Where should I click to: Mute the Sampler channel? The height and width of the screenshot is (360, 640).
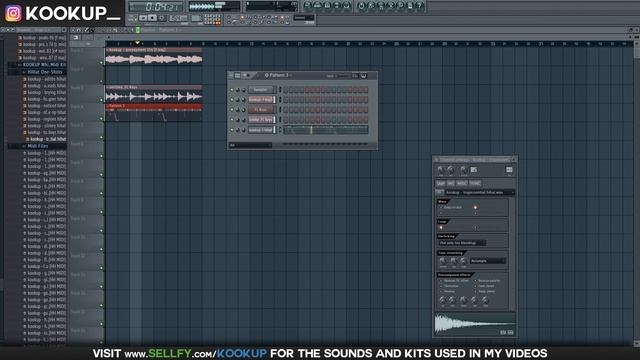coord(232,90)
